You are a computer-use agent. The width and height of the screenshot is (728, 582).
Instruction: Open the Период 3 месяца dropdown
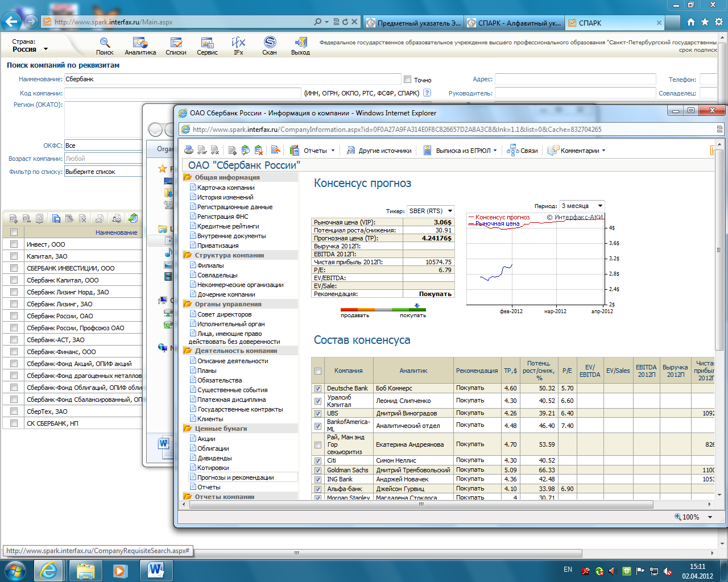(x=581, y=206)
